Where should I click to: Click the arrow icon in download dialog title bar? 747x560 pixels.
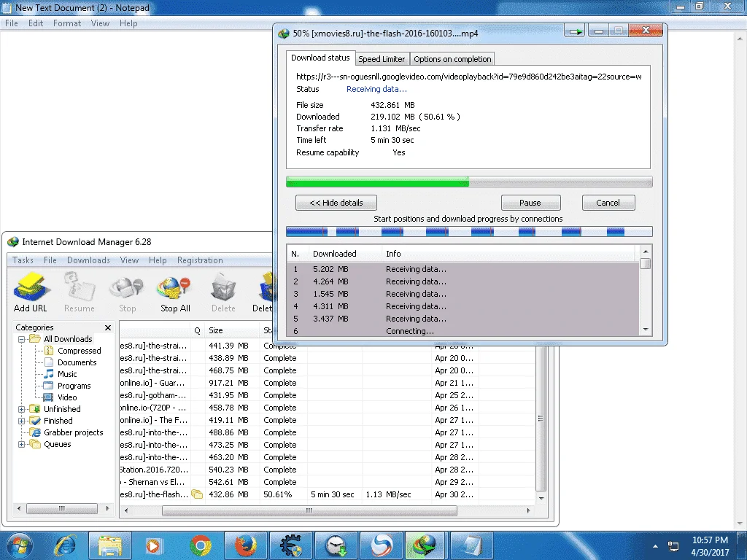(x=575, y=32)
